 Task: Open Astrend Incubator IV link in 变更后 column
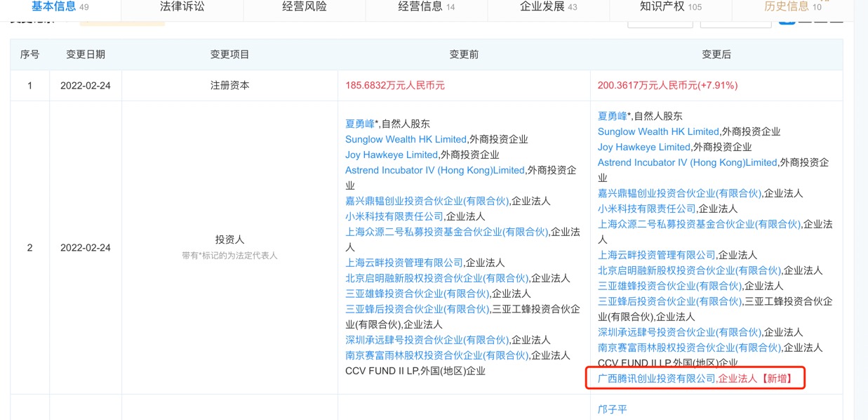point(688,162)
